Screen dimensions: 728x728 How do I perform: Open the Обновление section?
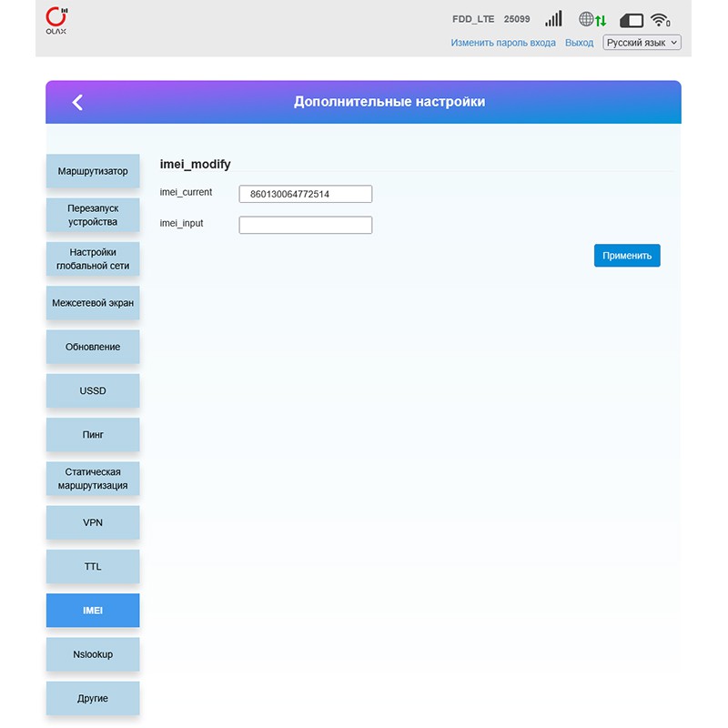[93, 347]
